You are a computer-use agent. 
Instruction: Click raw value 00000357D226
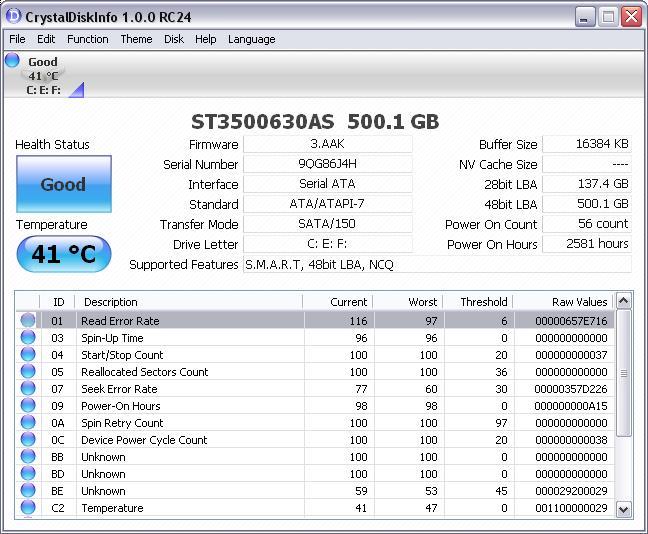click(x=571, y=389)
